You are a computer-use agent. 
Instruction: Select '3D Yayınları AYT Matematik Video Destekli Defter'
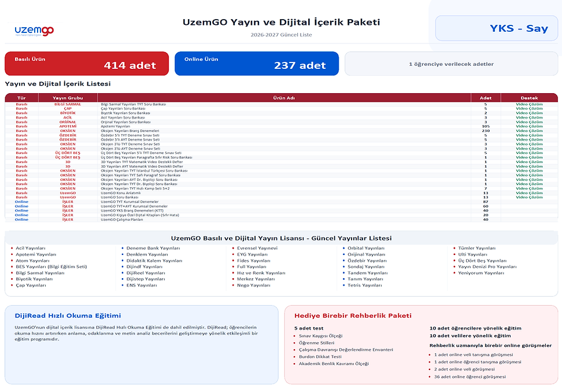(x=282, y=167)
